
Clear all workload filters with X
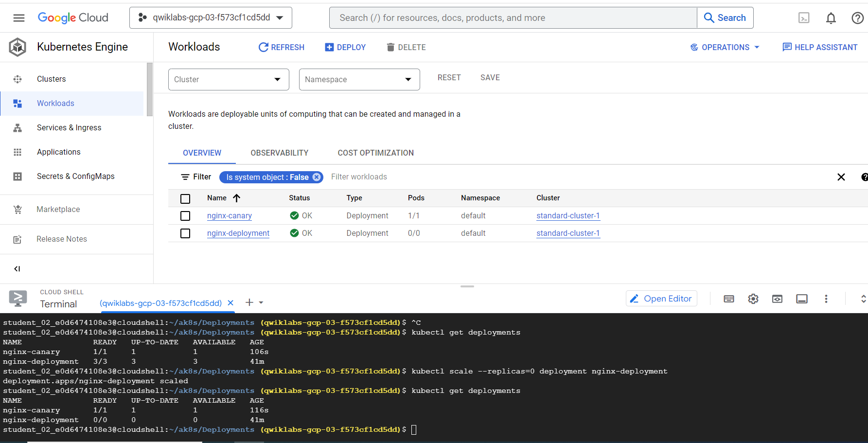coord(841,177)
